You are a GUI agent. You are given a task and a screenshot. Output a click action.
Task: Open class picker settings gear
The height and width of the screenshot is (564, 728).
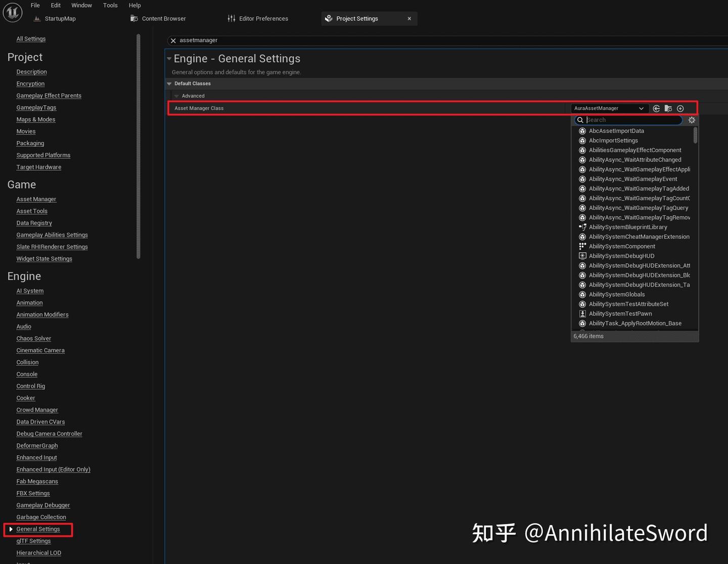[x=692, y=120]
